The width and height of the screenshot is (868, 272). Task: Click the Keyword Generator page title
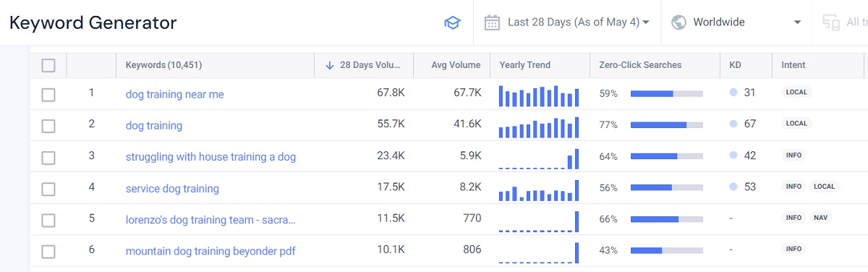(x=93, y=23)
